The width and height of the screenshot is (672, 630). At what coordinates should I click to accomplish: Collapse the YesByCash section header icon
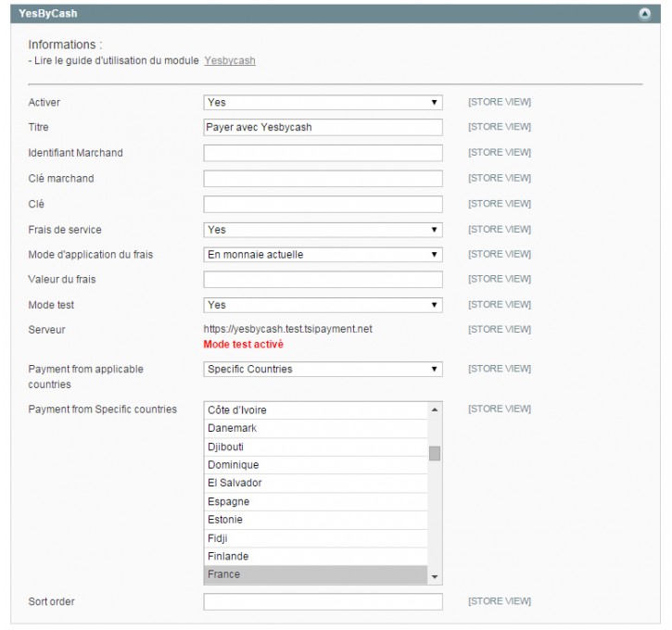point(644,14)
